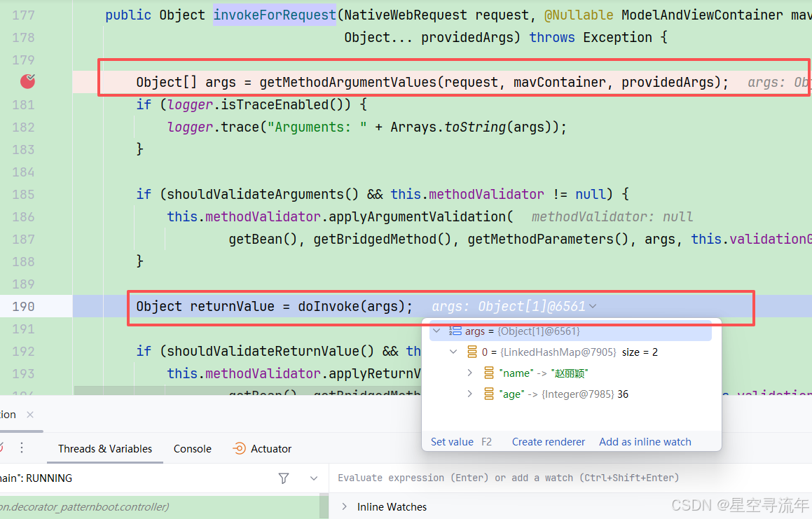Collapse the LinkedHashMap entry 0 node

(454, 352)
